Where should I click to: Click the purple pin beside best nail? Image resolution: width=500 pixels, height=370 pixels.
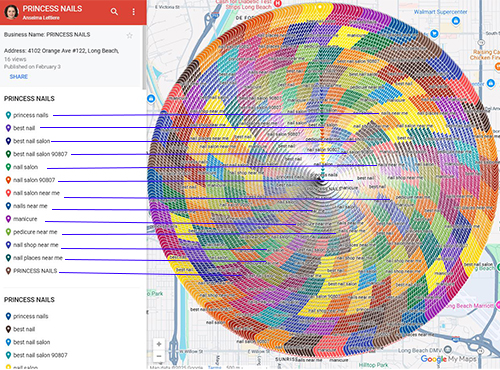[x=8, y=128]
